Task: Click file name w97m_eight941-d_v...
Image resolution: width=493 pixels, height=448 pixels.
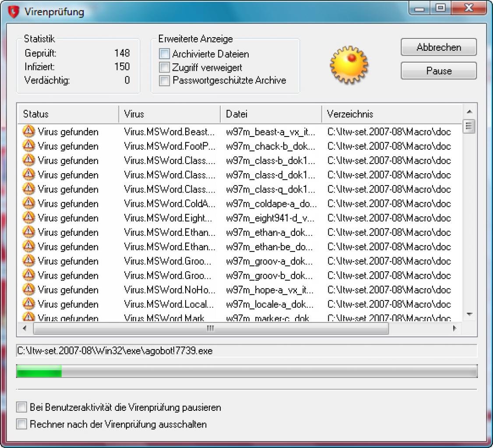Action: pyautogui.click(x=270, y=218)
